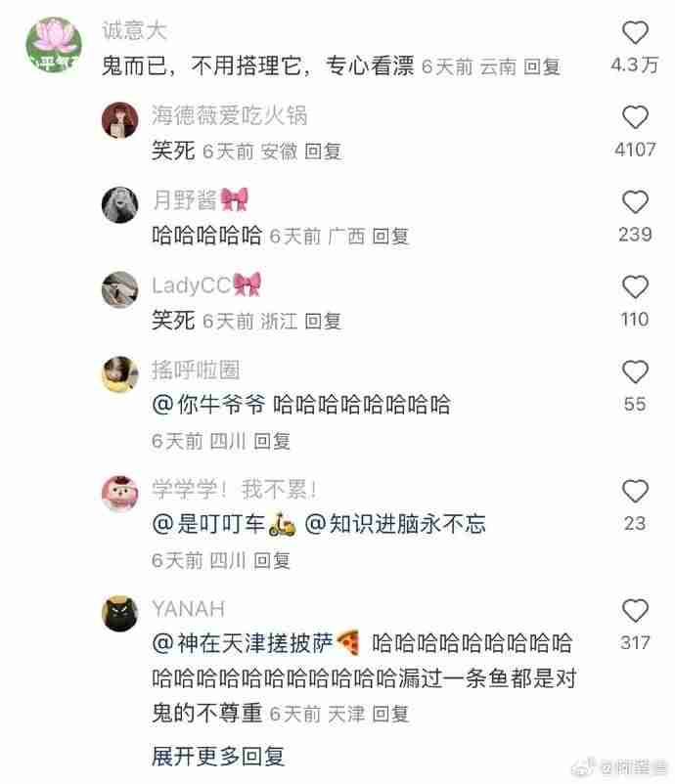The width and height of the screenshot is (675, 784).
Task: Reply to the 安徽 comment 笑死
Action: click(x=323, y=152)
